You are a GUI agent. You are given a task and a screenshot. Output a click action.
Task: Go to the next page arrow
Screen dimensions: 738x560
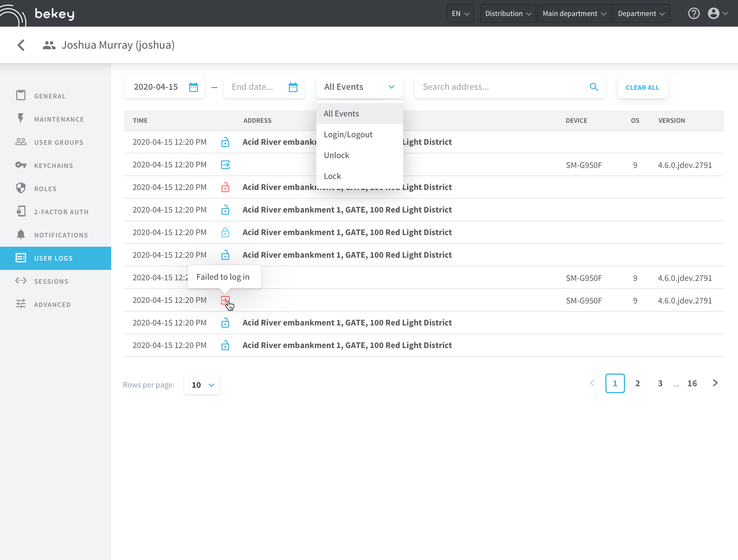[x=715, y=383]
